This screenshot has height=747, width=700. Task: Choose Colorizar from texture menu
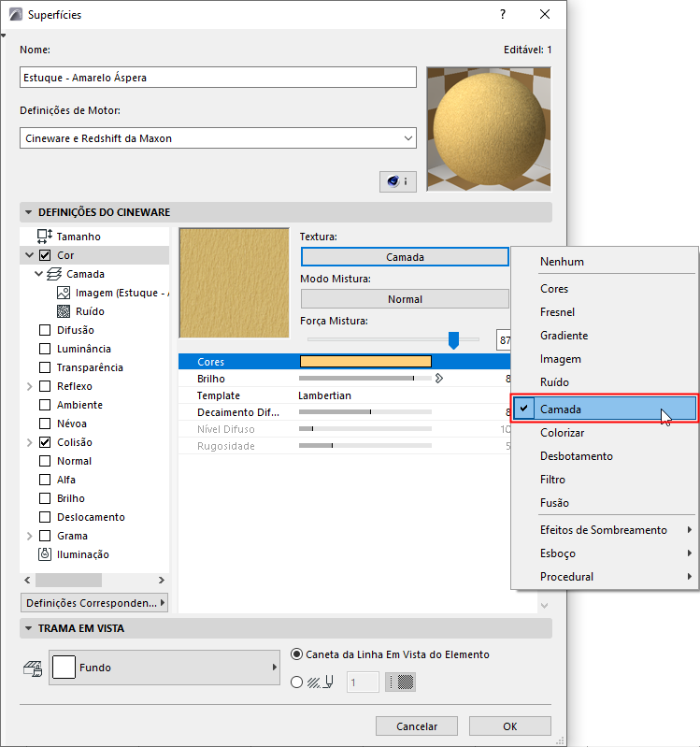[605, 433]
